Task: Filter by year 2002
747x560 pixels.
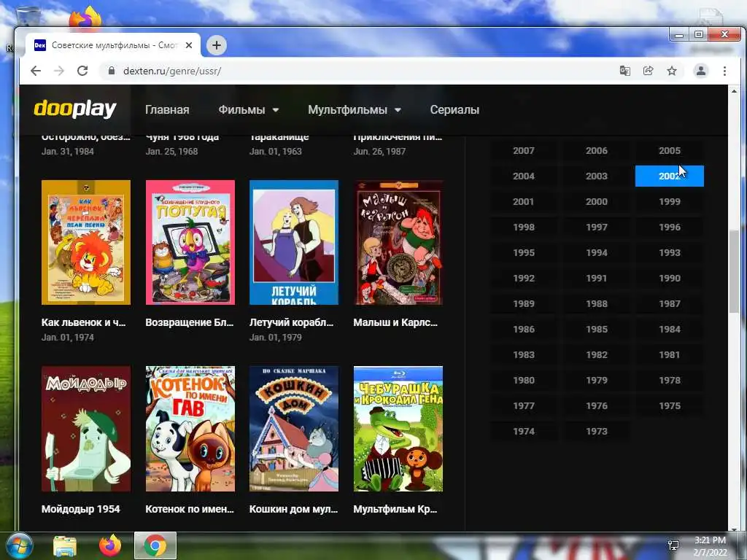Action: pyautogui.click(x=670, y=176)
